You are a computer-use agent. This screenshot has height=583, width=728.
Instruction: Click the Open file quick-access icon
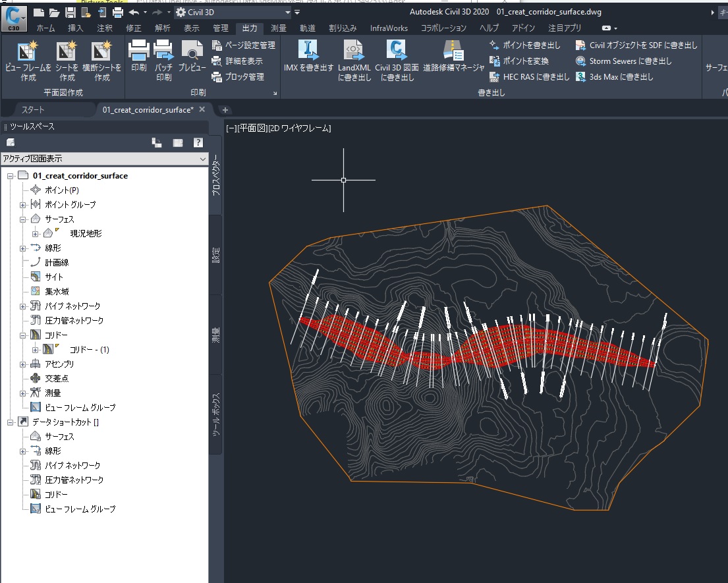54,13
